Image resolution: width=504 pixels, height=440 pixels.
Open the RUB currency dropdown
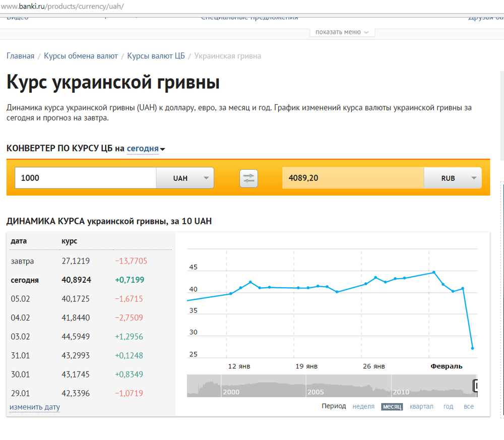452,178
